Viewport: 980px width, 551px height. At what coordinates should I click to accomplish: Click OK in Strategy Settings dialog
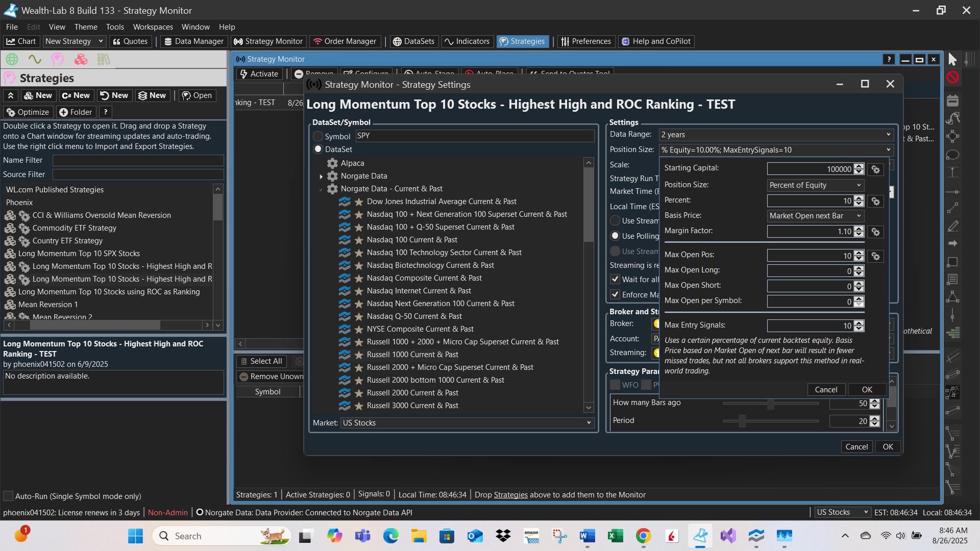888,447
